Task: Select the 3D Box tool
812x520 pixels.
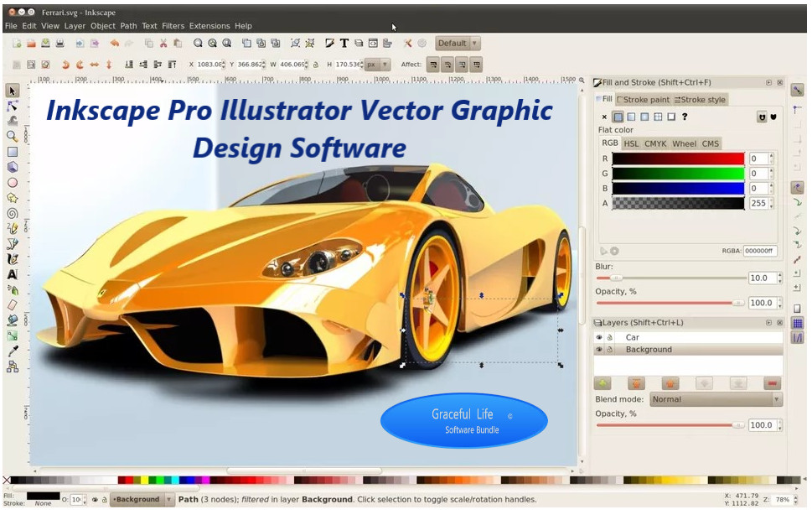Action: point(13,167)
